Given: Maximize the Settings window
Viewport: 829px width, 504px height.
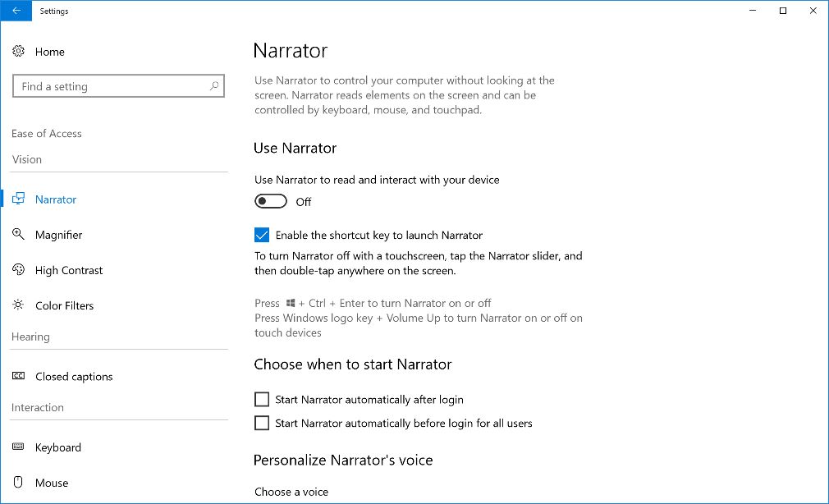Looking at the screenshot, I should 783,11.
